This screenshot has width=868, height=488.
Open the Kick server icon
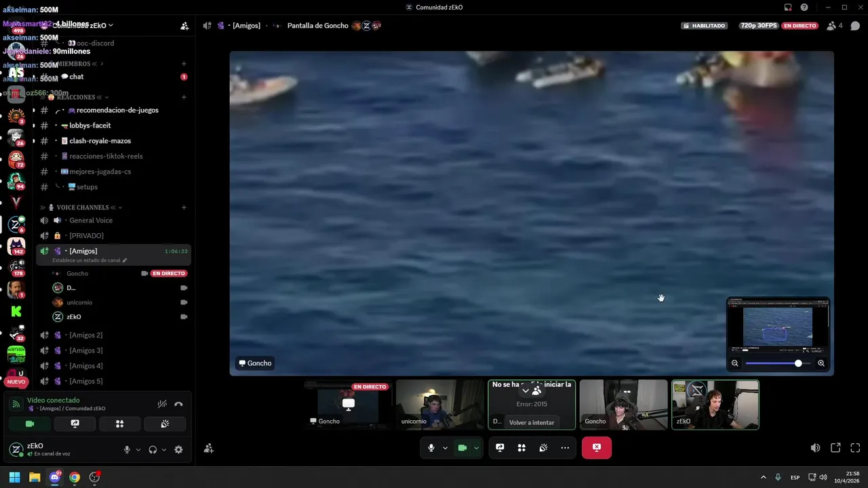[x=16, y=312]
